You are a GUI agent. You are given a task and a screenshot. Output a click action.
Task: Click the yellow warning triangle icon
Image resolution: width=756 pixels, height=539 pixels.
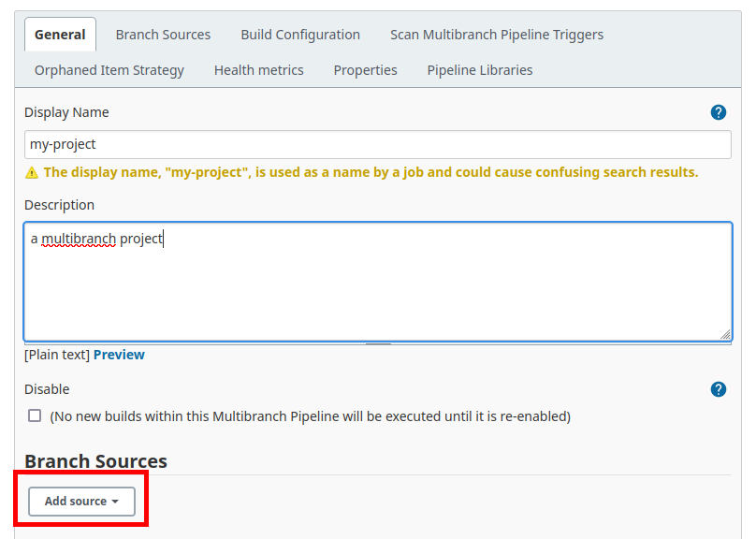(x=31, y=172)
